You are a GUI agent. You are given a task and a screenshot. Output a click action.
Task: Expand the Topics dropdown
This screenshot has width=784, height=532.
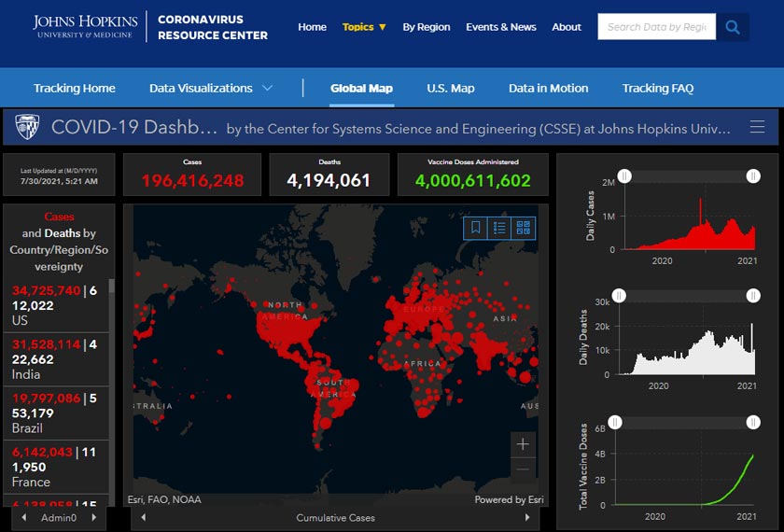(364, 27)
